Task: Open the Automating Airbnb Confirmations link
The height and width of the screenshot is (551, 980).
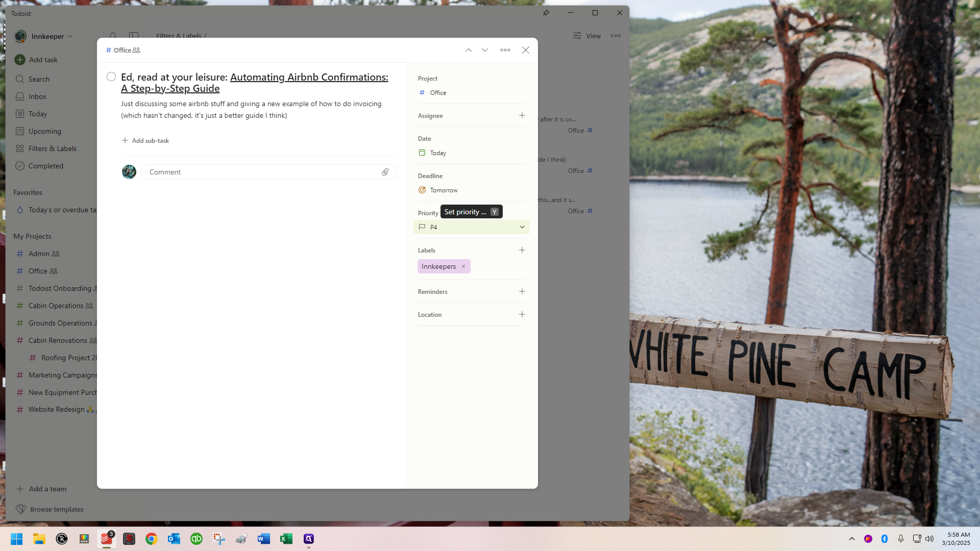Action: 254,83
